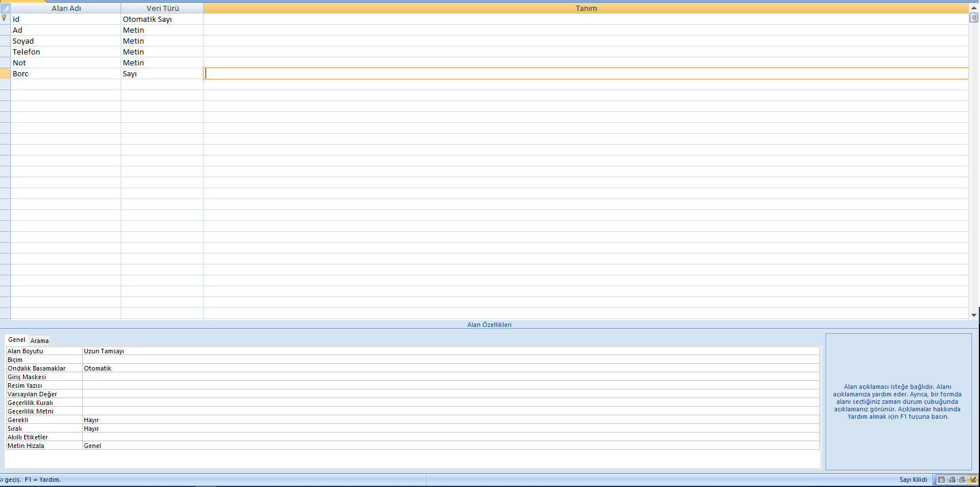Click the row selector of the Borc row
Screen dimensions: 980x487
point(5,73)
